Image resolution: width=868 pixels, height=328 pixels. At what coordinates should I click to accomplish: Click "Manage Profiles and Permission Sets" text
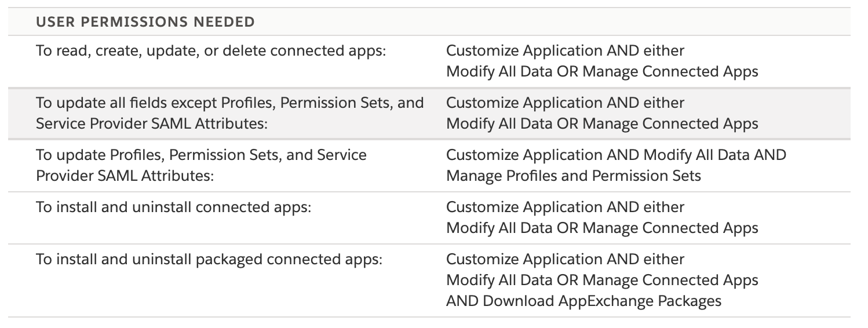(573, 176)
